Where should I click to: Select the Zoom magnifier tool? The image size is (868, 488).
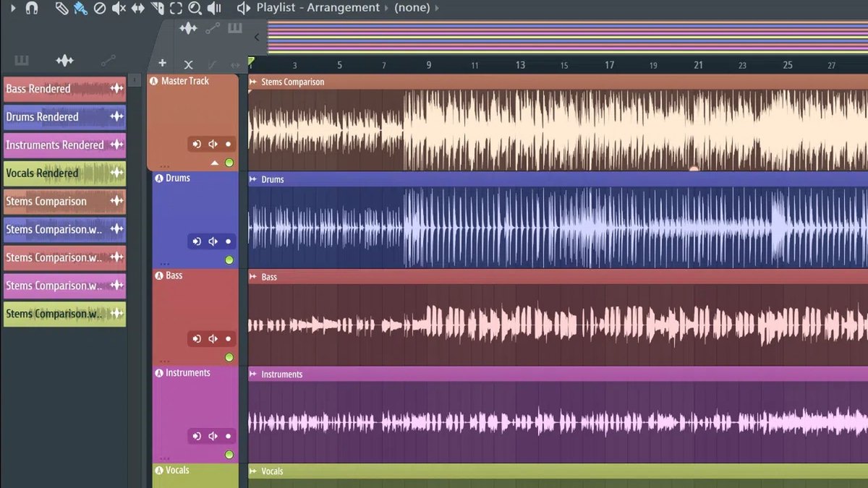coord(195,9)
